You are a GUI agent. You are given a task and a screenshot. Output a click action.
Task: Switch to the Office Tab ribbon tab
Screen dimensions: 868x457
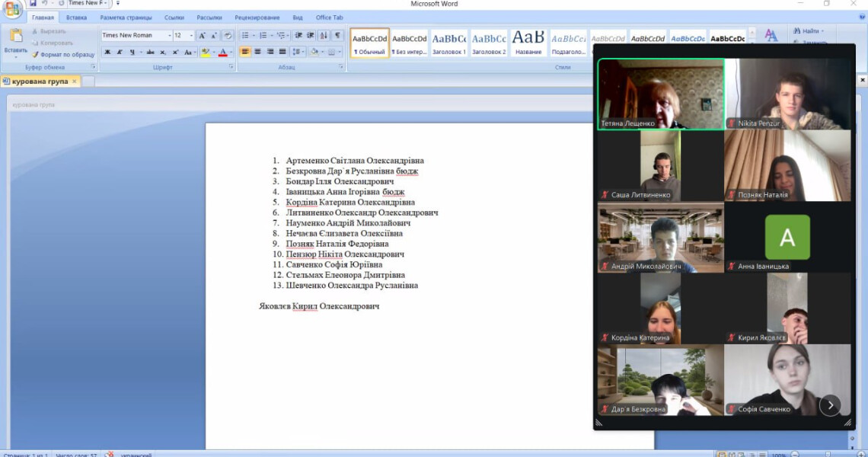[330, 18]
